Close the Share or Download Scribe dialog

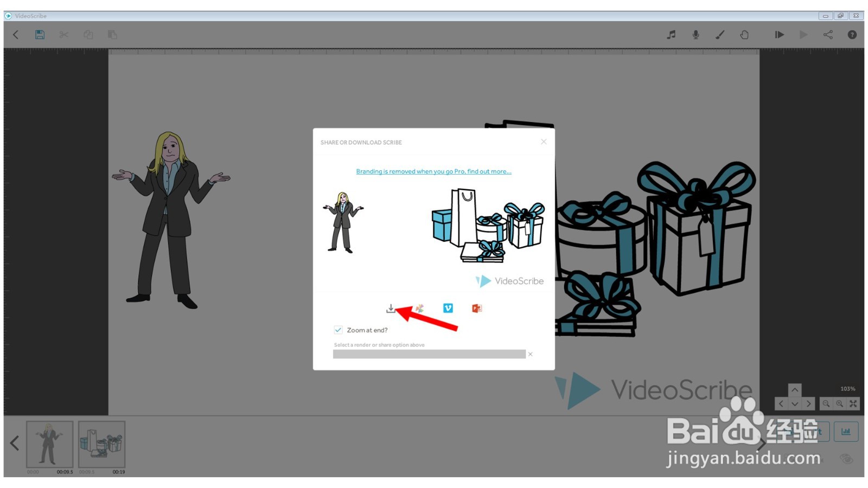(544, 142)
